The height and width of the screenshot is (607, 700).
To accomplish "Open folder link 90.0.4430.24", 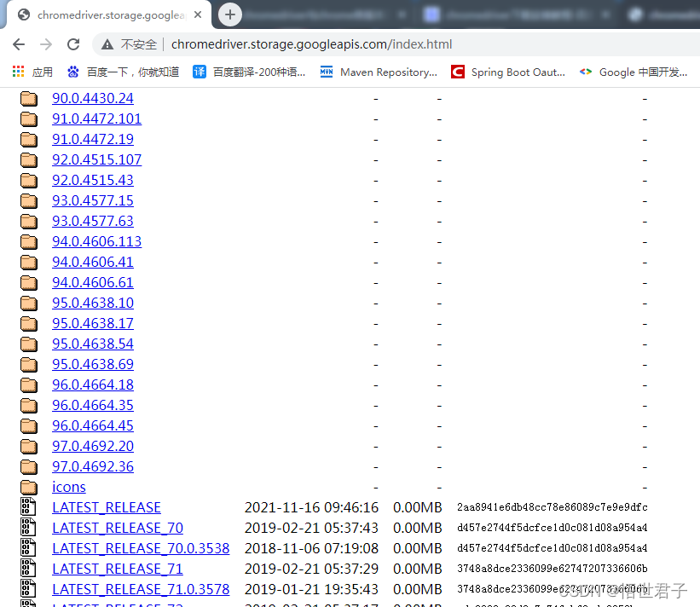I will point(93,98).
